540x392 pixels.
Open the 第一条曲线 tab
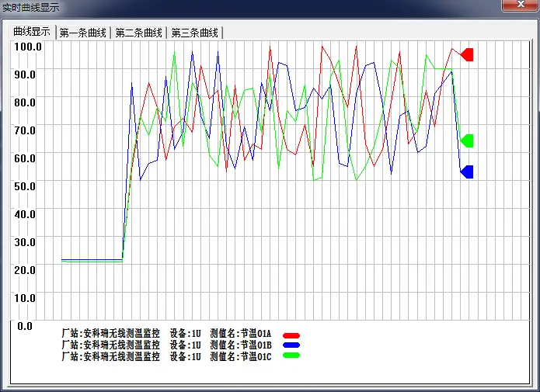83,33
